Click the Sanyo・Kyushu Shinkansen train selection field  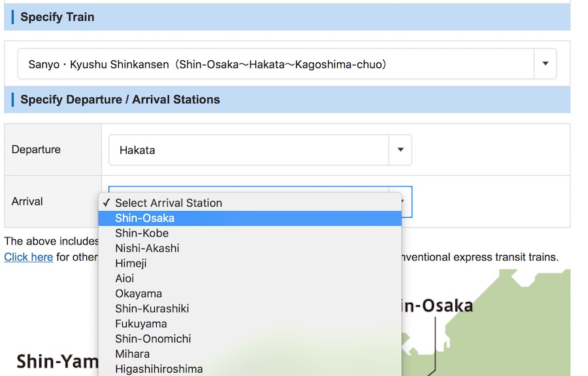275,64
